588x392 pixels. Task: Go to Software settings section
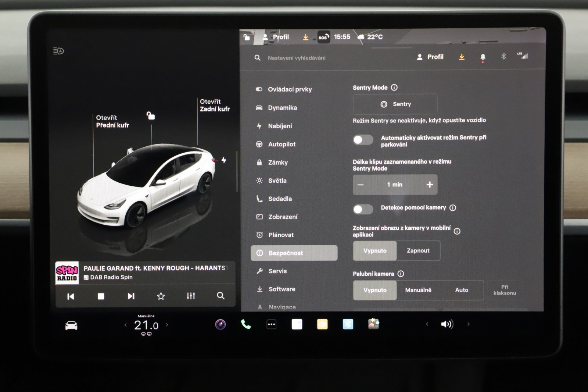pos(282,289)
